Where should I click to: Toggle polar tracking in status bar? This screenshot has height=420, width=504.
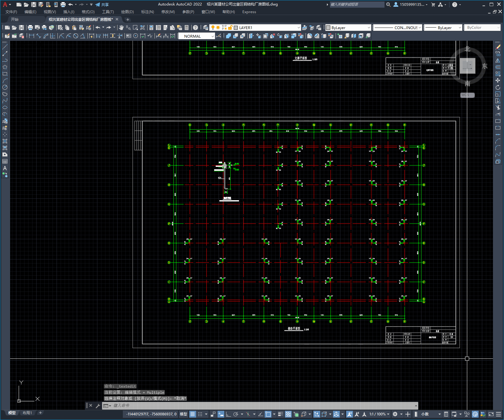coord(236,414)
